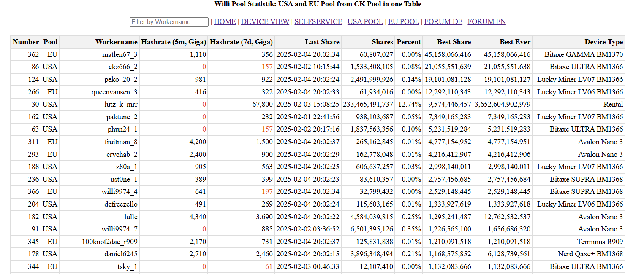Click the 12.74% percent value

click(410, 105)
